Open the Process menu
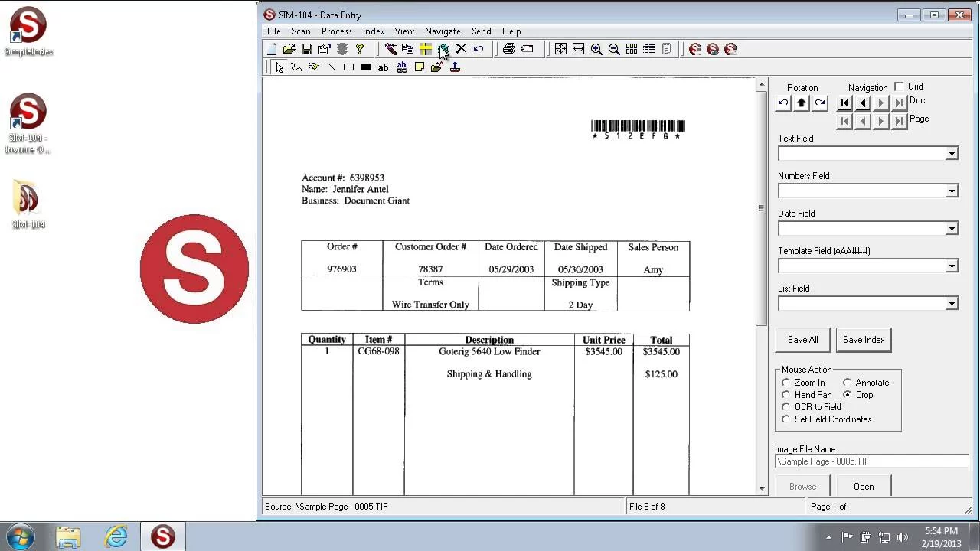The image size is (980, 551). pos(336,31)
